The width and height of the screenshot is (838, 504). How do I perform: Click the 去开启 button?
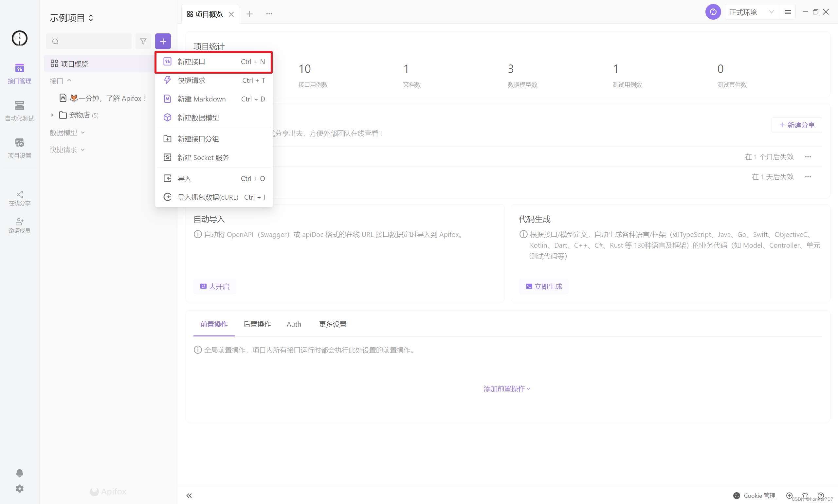[x=215, y=286]
